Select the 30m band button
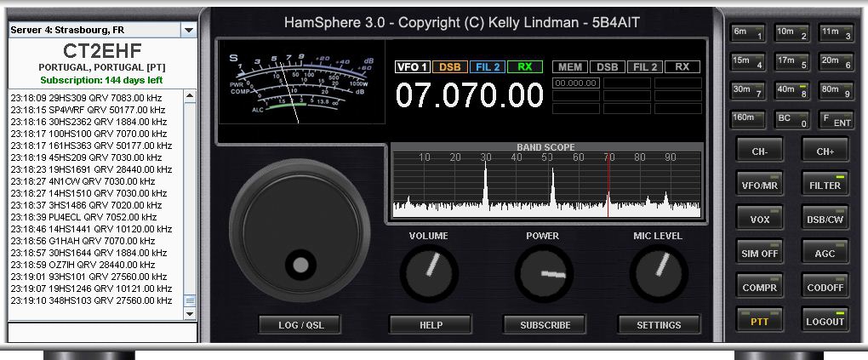Viewport: 868px width, 360px height. [x=747, y=91]
